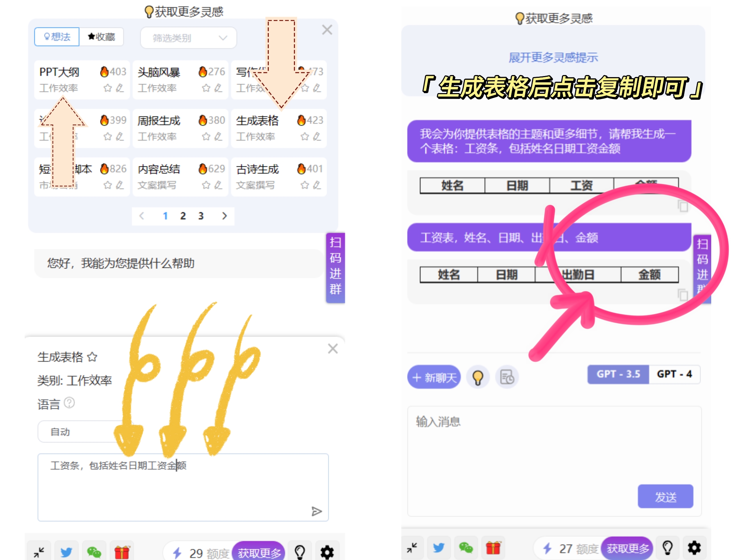Select the 想法 ideas tab

tap(57, 37)
